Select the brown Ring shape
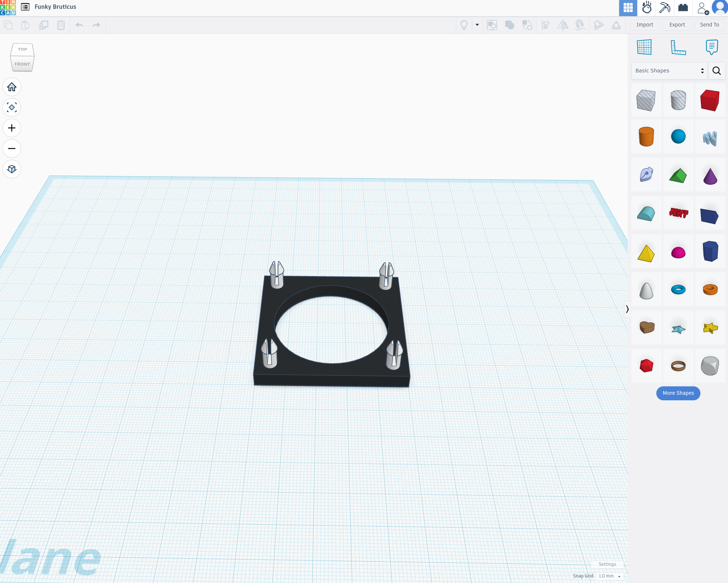728x583 pixels. click(x=678, y=366)
